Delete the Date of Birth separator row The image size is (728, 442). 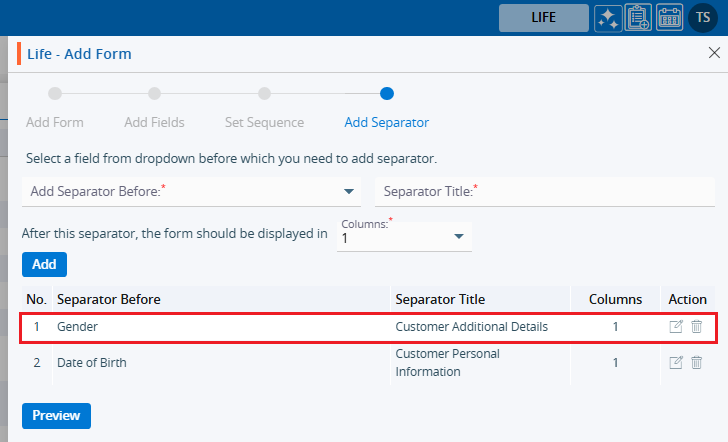click(697, 362)
